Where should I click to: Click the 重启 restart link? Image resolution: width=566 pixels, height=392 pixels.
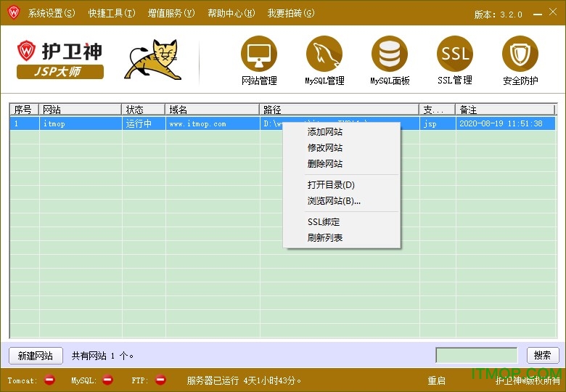pos(436,380)
